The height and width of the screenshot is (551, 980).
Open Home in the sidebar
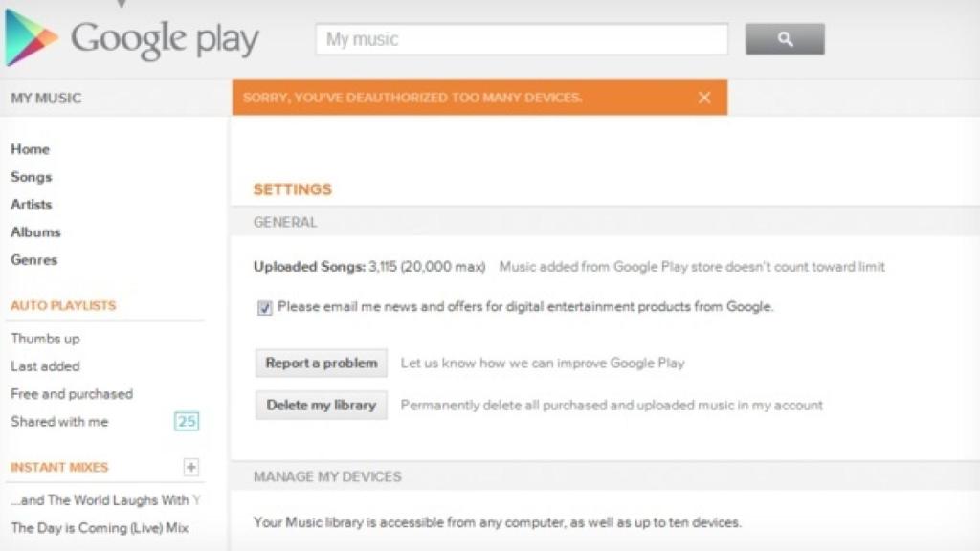point(30,149)
